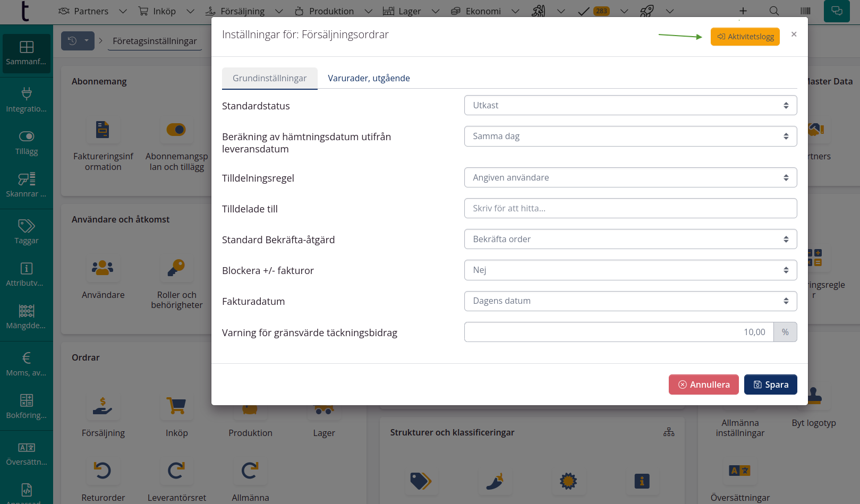
Task: Open the Skannrar sidebar icon
Action: 27,179
